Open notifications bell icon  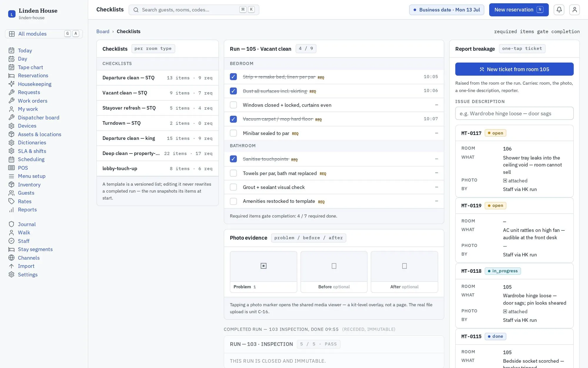559,10
